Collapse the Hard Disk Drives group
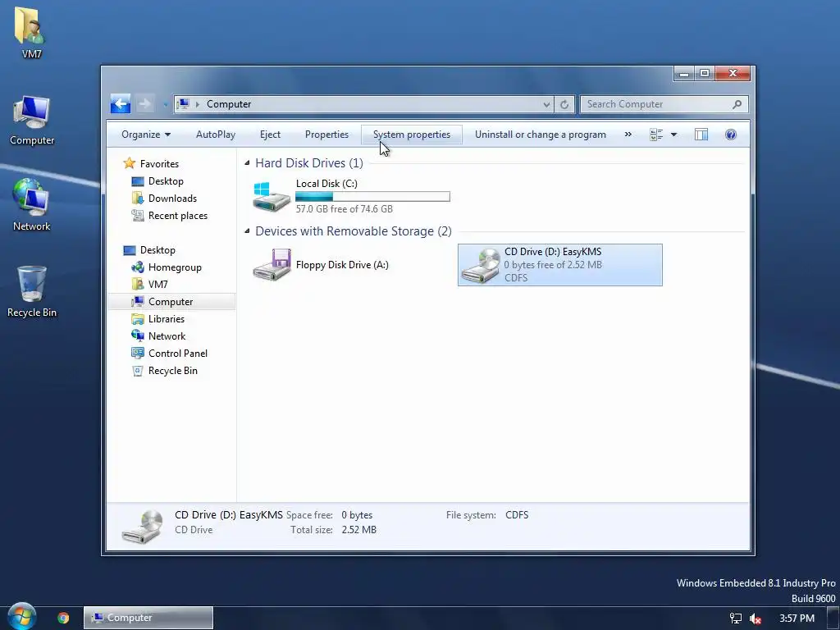Screen dimensions: 840x630 (247, 163)
